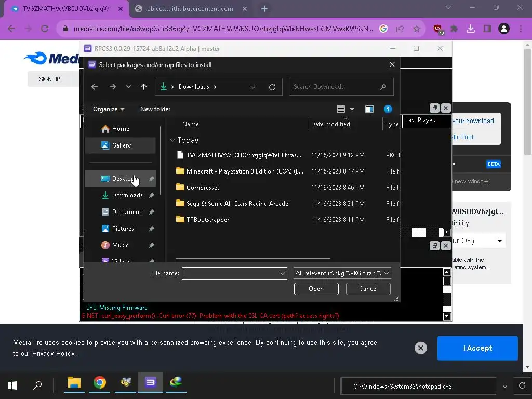Unpin Documents using its pin icon
The height and width of the screenshot is (399, 532).
coord(151,212)
